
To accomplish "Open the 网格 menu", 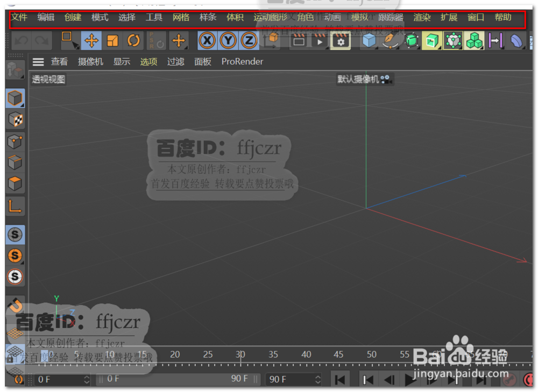I will coord(181,17).
